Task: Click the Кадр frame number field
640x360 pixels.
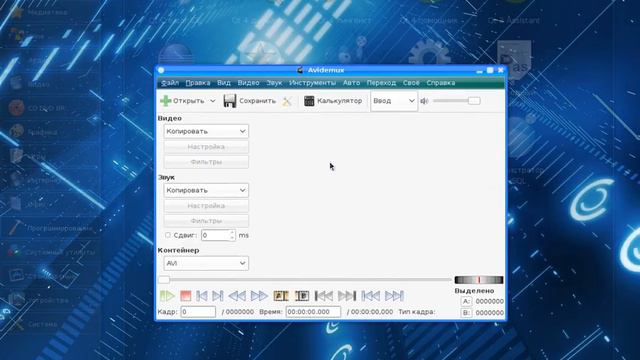Action: pyautogui.click(x=198, y=312)
